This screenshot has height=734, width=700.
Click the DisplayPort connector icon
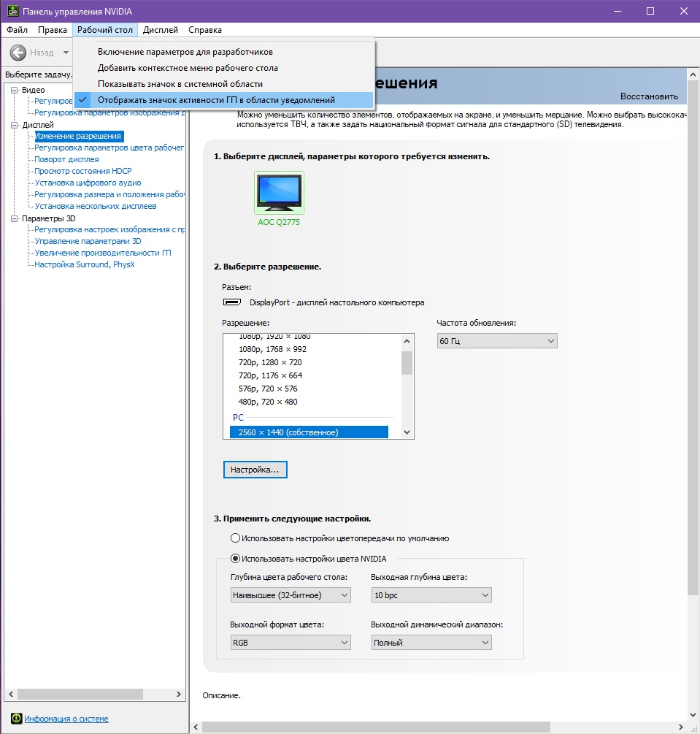[232, 302]
